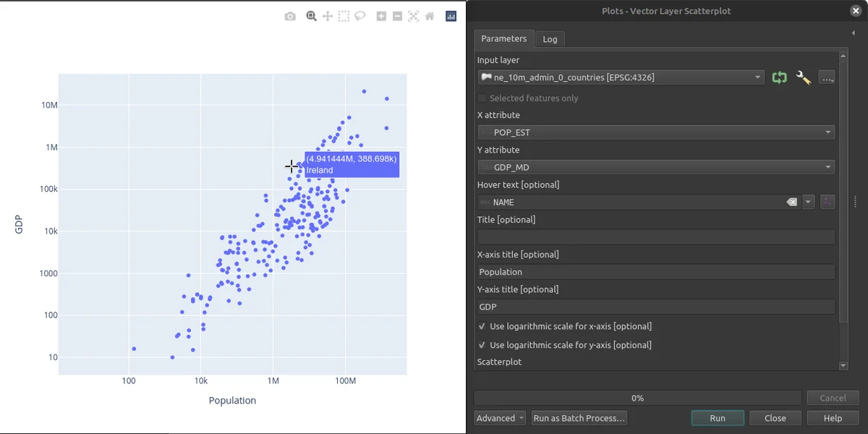Screen dimensions: 868x434
Task: Click the Run button
Action: click(x=718, y=418)
